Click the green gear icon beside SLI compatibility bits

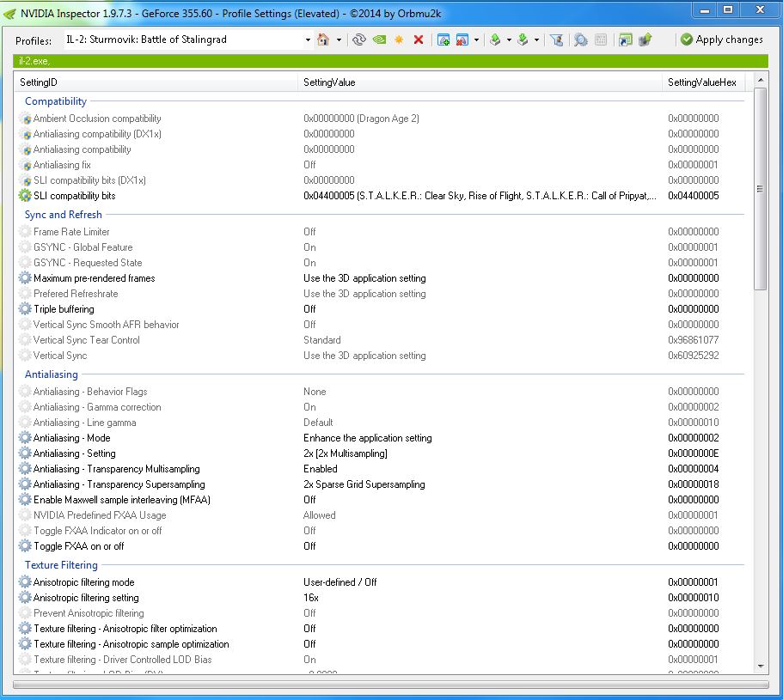point(24,196)
